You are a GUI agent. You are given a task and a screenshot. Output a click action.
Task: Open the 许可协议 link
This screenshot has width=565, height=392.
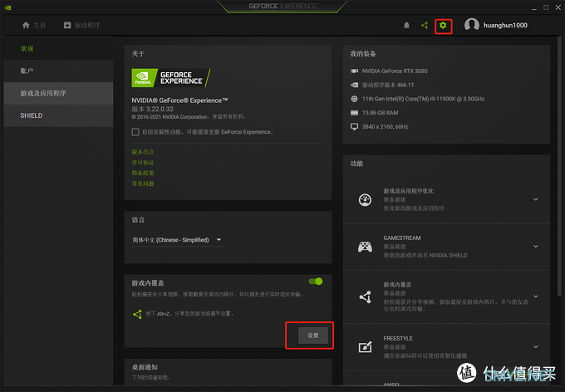click(143, 163)
